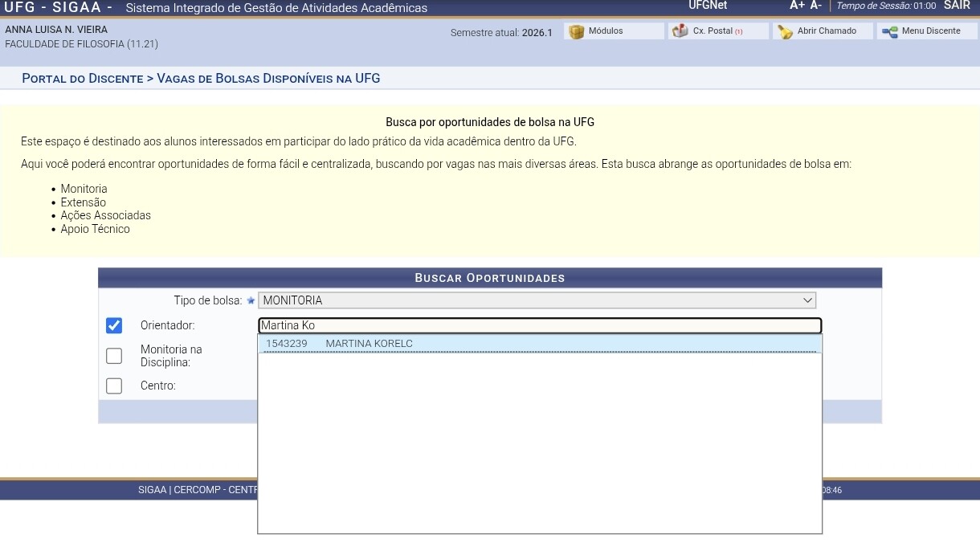Decrease font size with A-
980x547 pixels.
click(815, 6)
